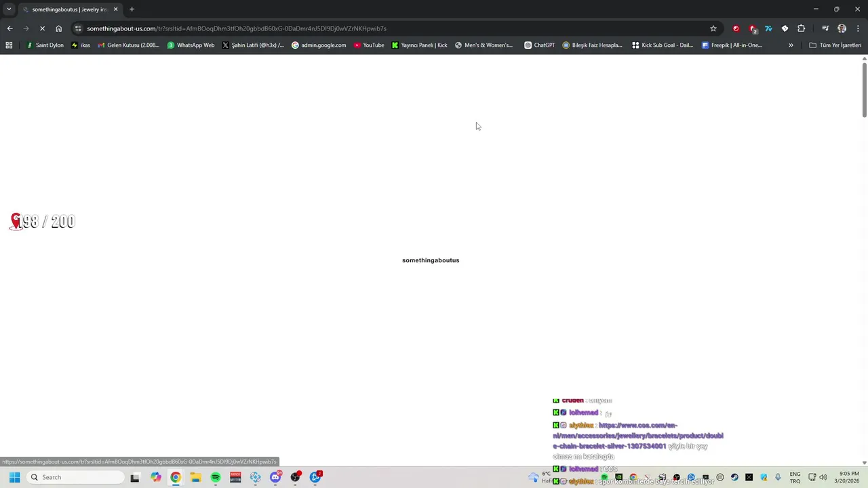Open the Gelen Kutusu Gmail bookmark
Screen dimensions: 868x488
[x=129, y=45]
